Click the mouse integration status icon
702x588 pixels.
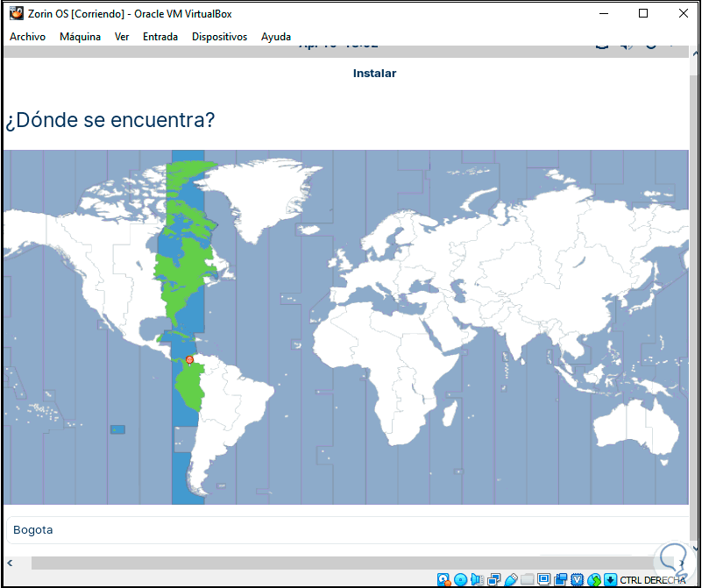[x=593, y=579]
